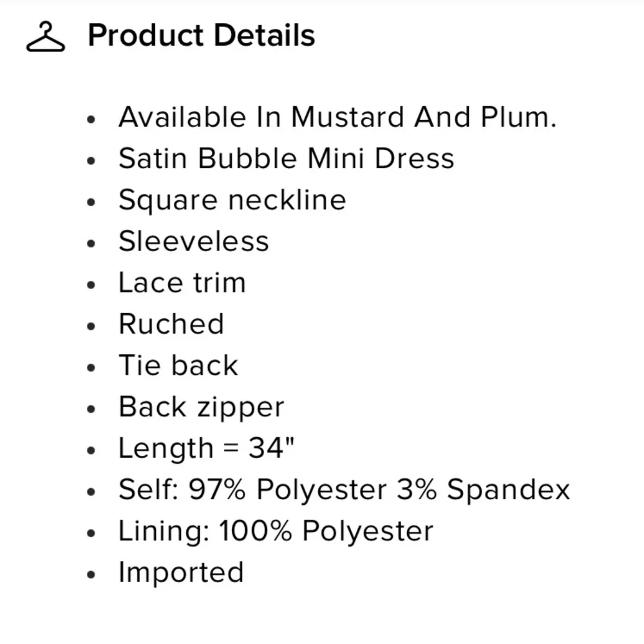The width and height of the screenshot is (644, 644).
Task: Select the Satin Bubble Mini Dress line
Action: pyautogui.click(x=286, y=158)
